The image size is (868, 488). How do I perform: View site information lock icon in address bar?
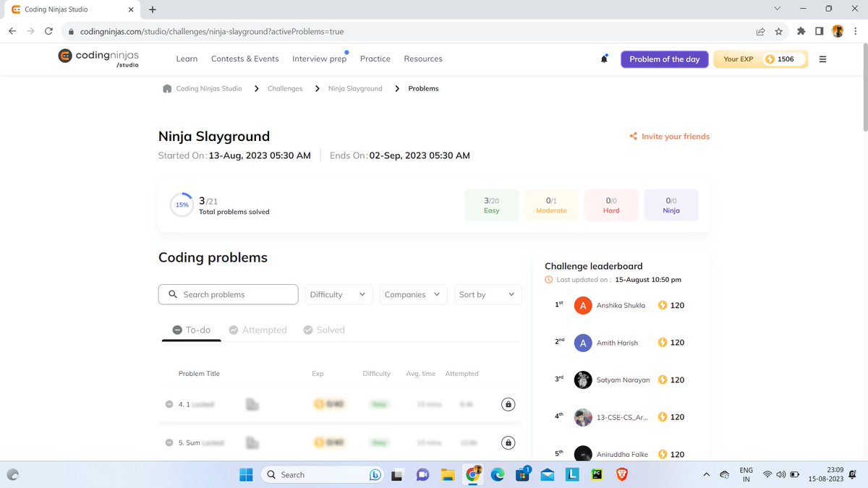pos(71,32)
